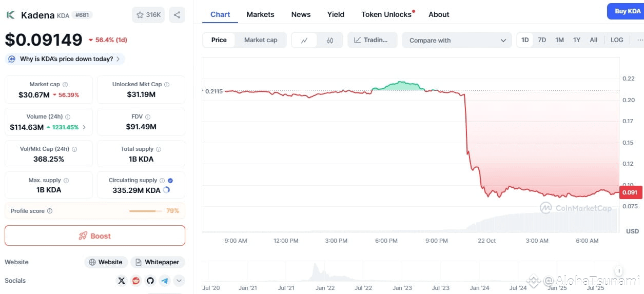Open the Chart tab
Viewport: 644px width, 294px height.
point(220,14)
